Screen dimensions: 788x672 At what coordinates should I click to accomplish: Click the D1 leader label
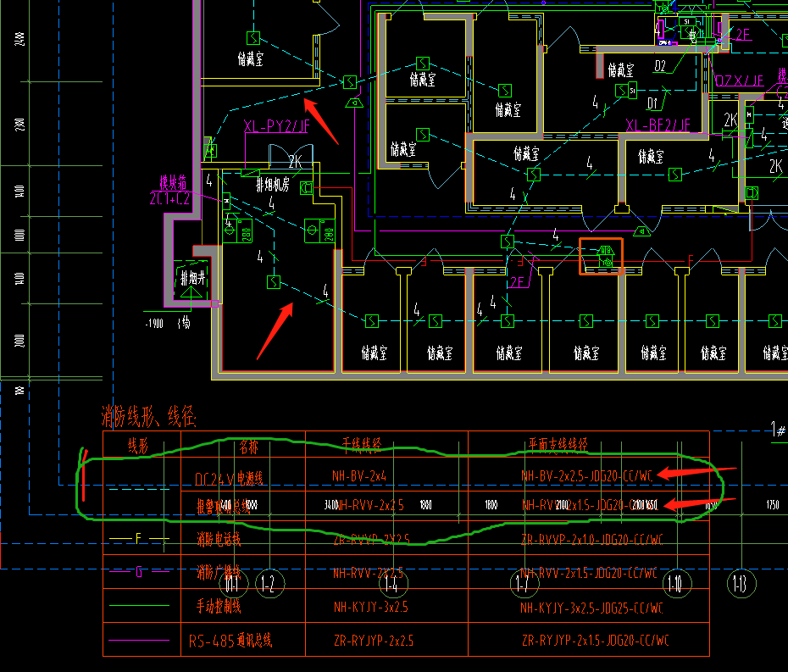coord(652,103)
